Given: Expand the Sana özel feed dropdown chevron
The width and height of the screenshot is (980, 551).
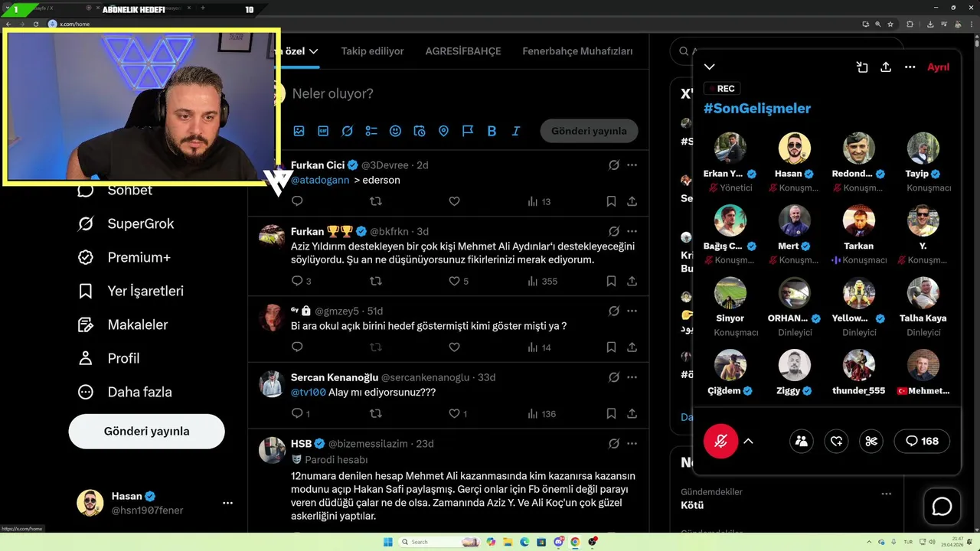Looking at the screenshot, I should tap(313, 51).
